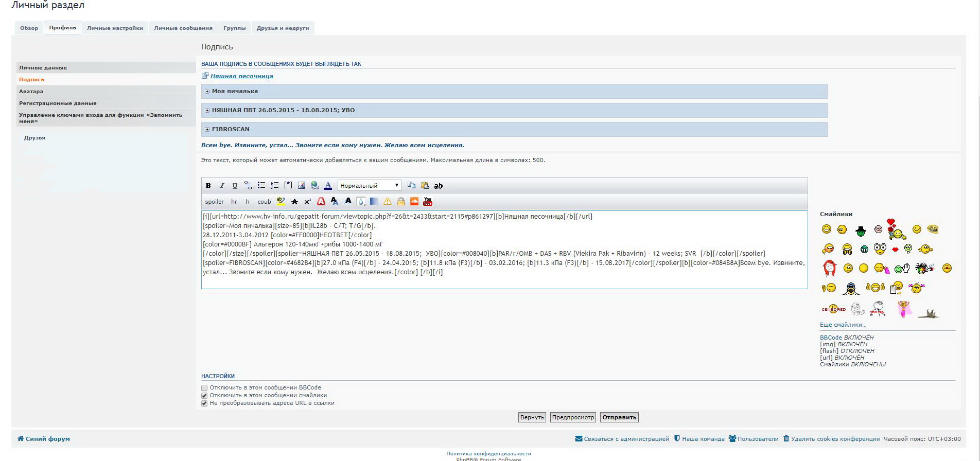Insert a YouTube video tag
This screenshot has width=980, height=461.
click(428, 202)
